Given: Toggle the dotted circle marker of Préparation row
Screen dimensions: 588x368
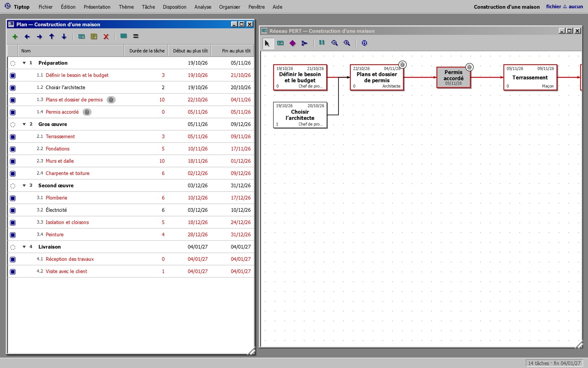Looking at the screenshot, I should click(x=13, y=63).
